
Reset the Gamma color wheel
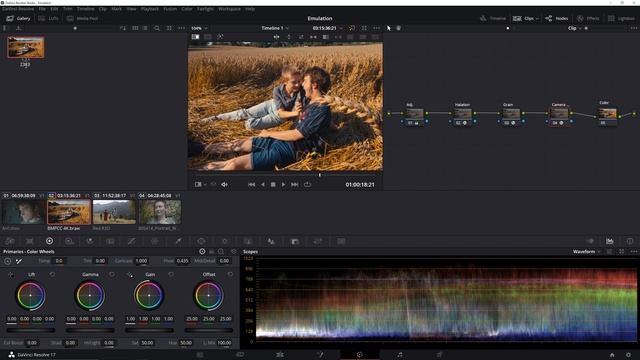112,274
